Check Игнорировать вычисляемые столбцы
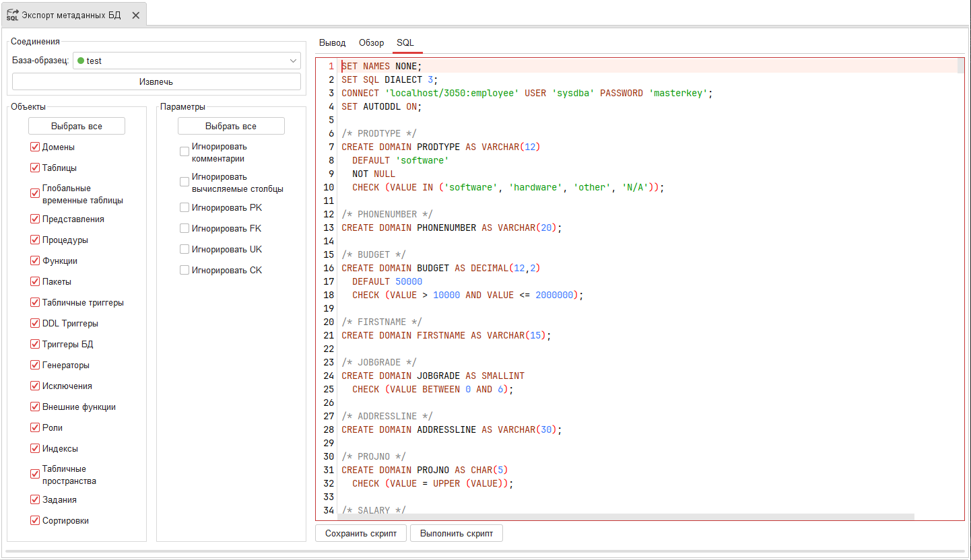The height and width of the screenshot is (560, 971). [184, 181]
